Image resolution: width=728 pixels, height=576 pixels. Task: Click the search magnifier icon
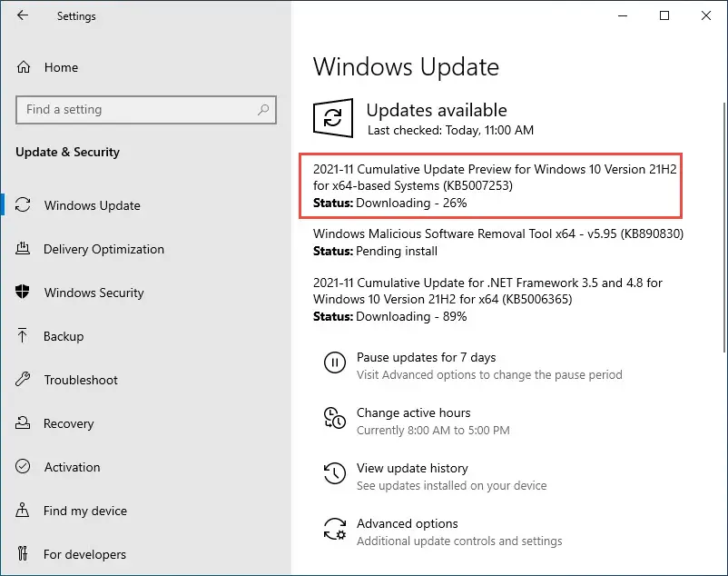click(263, 110)
